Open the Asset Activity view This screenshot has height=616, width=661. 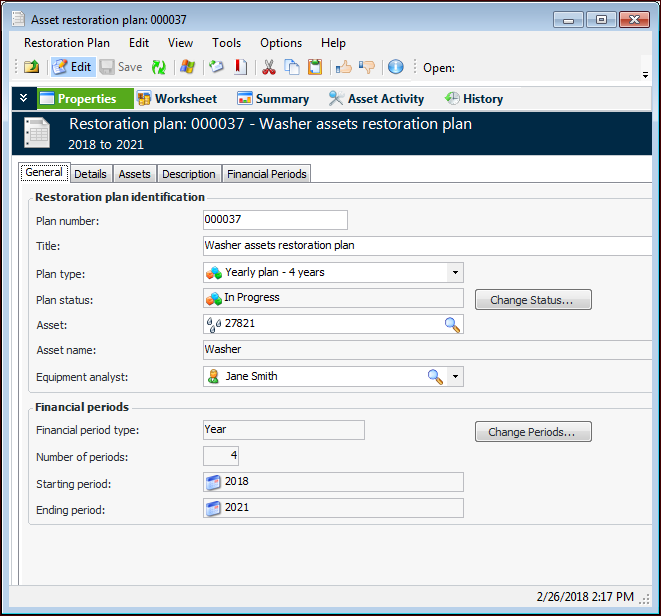pyautogui.click(x=376, y=99)
